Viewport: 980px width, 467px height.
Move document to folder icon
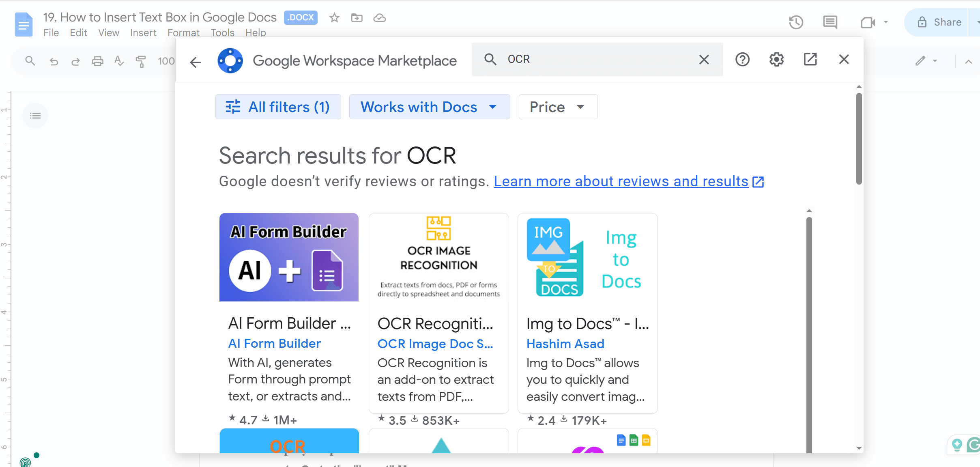pos(357,18)
